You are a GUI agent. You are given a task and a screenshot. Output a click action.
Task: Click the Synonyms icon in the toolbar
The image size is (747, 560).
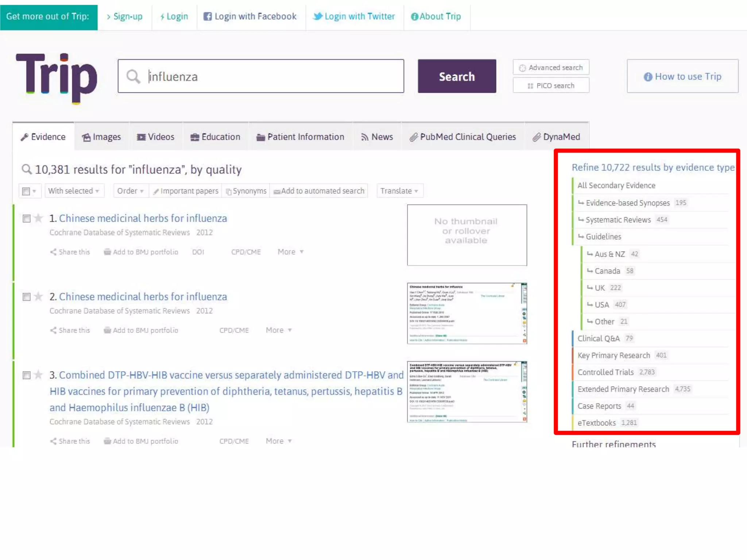point(229,191)
